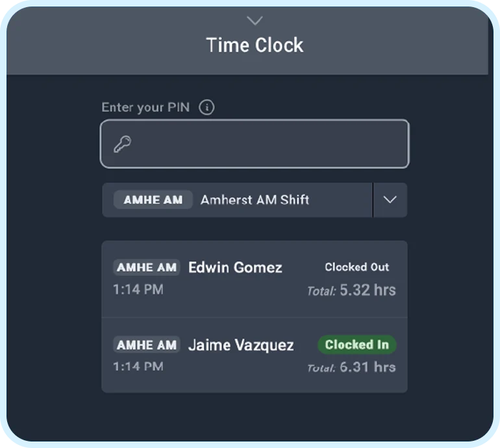Select Jaime Vazquez's name entry
The image size is (500, 448).
click(241, 345)
